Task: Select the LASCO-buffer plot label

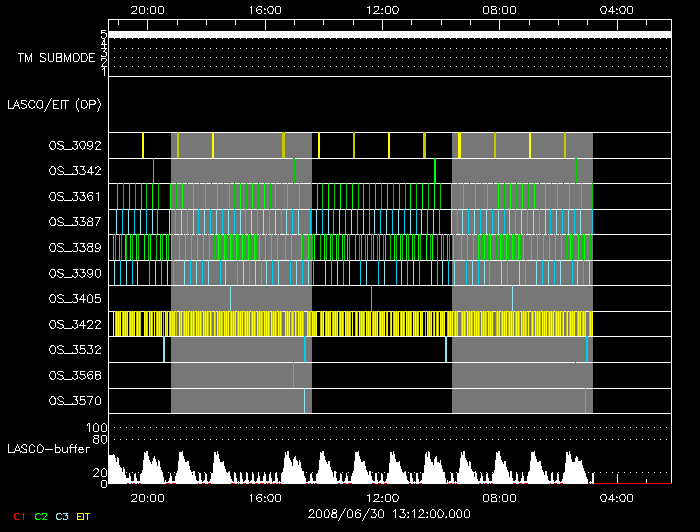Action: (50, 449)
